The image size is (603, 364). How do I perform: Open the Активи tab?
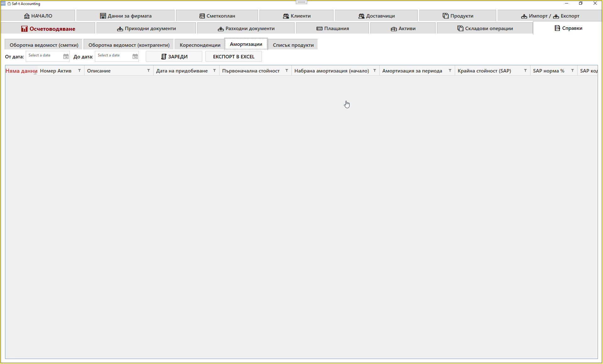click(403, 29)
